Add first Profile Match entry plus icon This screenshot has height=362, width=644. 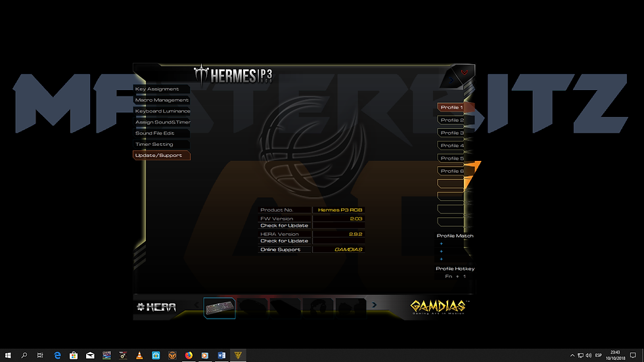tap(441, 244)
